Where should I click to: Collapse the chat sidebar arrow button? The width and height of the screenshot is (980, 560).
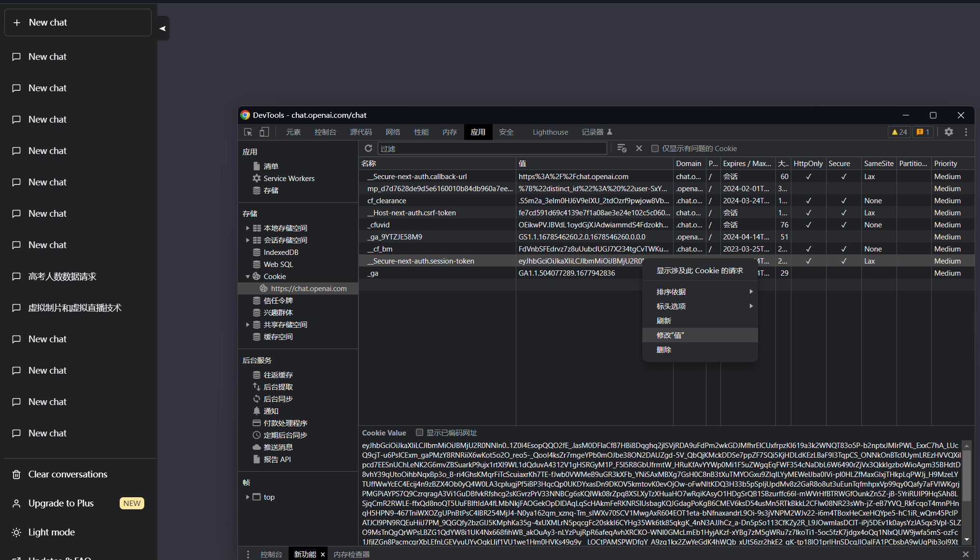coord(163,28)
